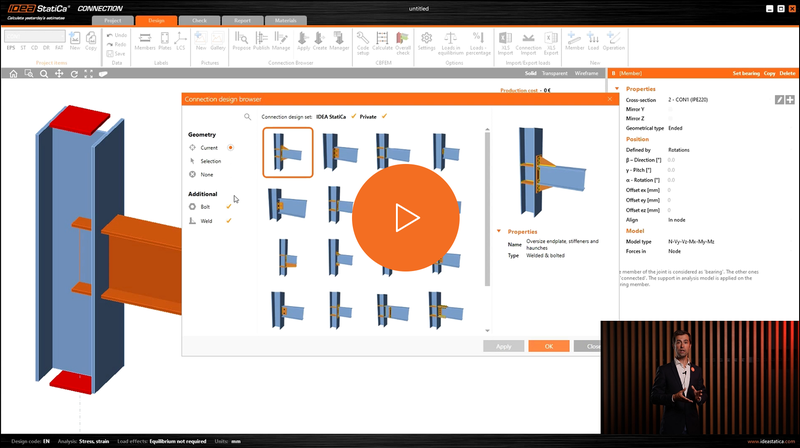
Task: Click XLS Import icon
Action: 505,43
